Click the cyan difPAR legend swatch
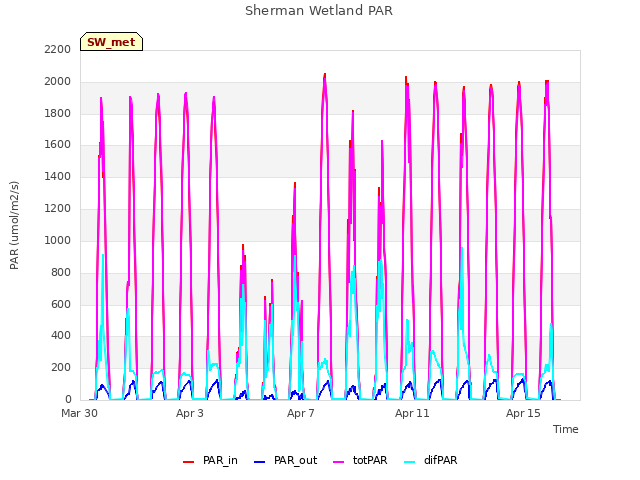The height and width of the screenshot is (480, 640). click(409, 462)
